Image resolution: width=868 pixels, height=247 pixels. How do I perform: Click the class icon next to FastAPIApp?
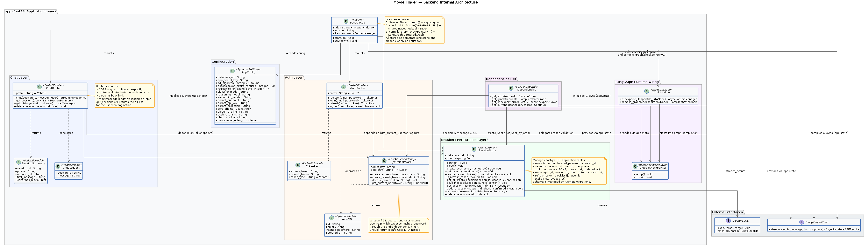click(x=346, y=21)
